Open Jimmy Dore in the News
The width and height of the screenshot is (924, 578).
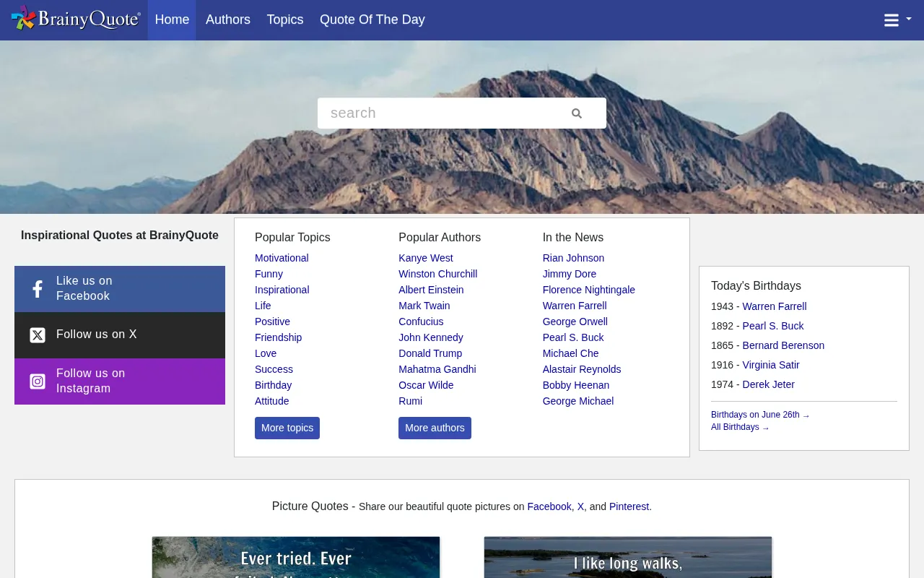[x=570, y=274]
